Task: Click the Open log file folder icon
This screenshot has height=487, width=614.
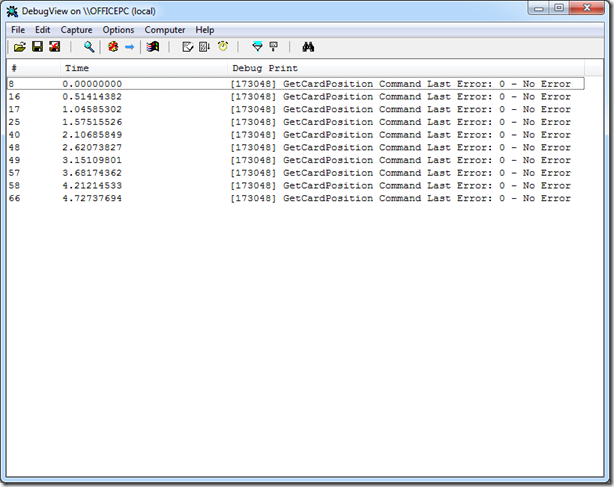Action: 20,47
